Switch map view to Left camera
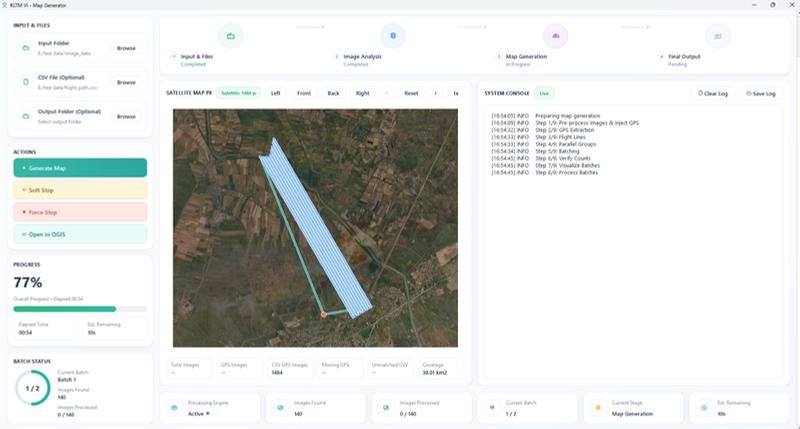Viewport: 800px width, 429px height. pos(276,93)
